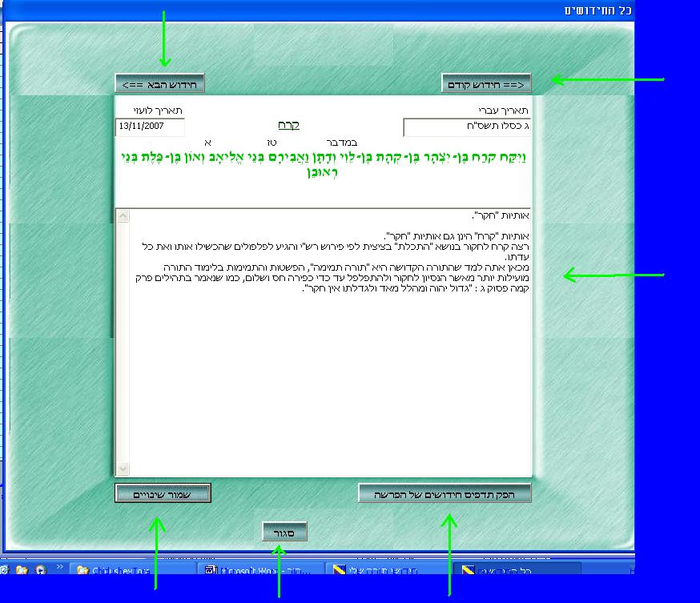Click the chapter label 'טז'
The image size is (700, 603).
272,143
